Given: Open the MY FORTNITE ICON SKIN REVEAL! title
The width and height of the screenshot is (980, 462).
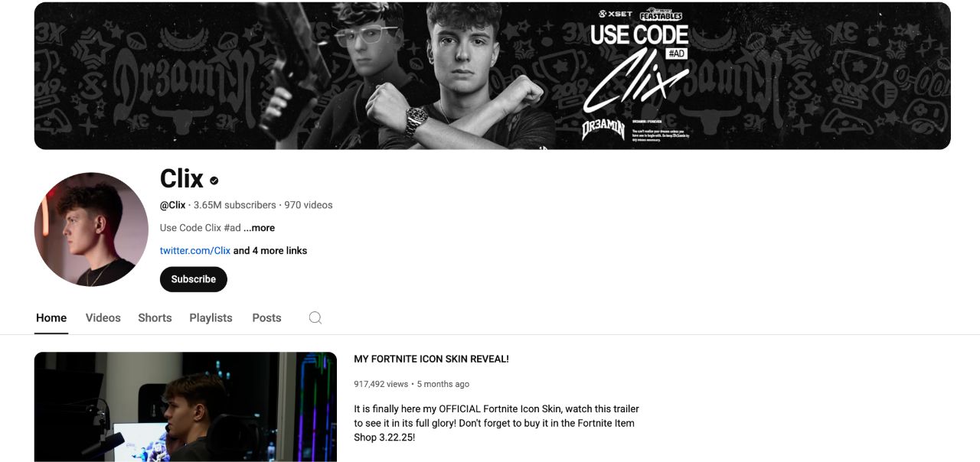Looking at the screenshot, I should [x=431, y=359].
